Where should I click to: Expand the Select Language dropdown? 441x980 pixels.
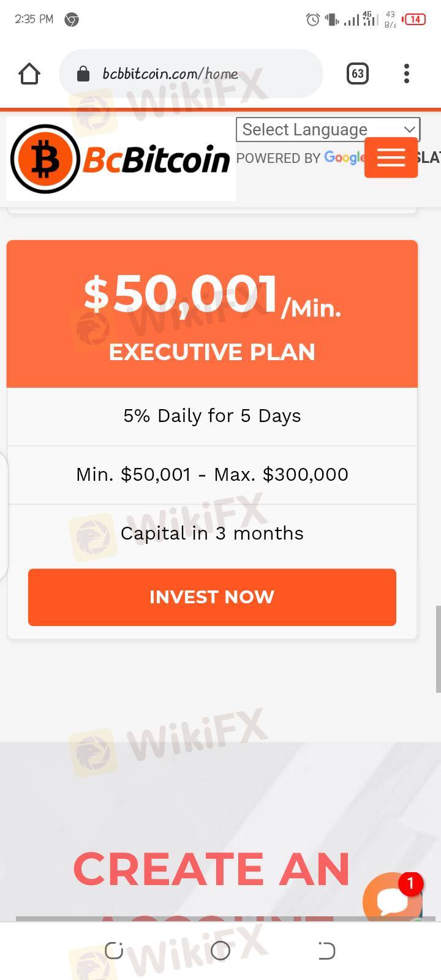pyautogui.click(x=328, y=129)
